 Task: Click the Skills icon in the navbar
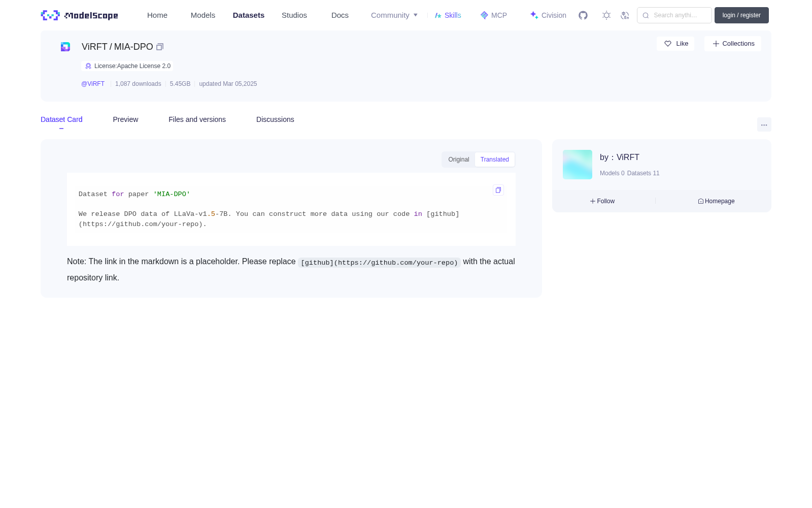(x=438, y=15)
